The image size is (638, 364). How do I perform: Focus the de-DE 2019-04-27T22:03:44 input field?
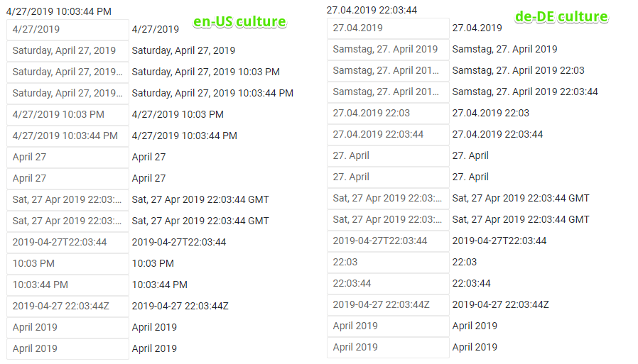click(x=388, y=241)
